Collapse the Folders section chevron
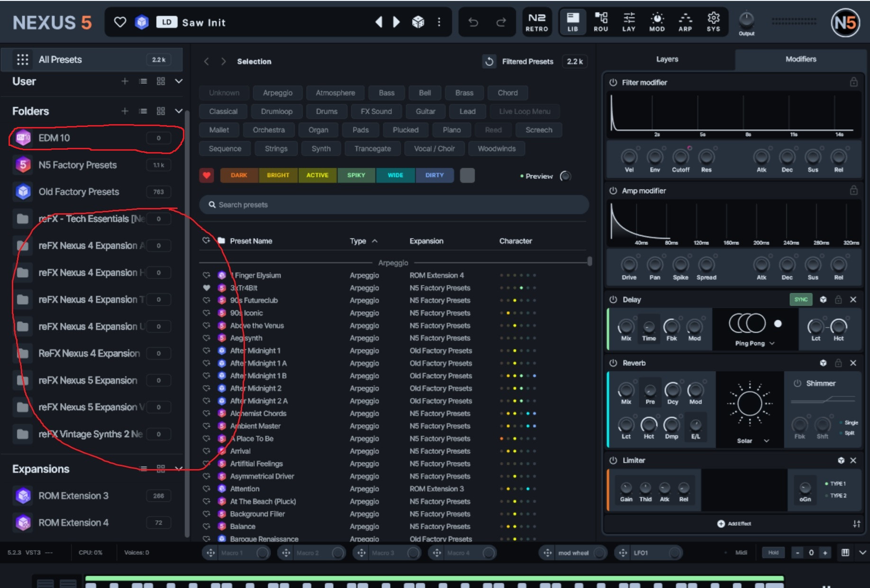The height and width of the screenshot is (588, 870). 179,111
